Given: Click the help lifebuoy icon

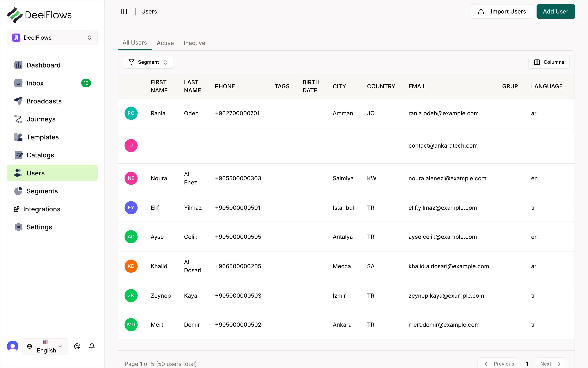Looking at the screenshot, I should [77, 346].
